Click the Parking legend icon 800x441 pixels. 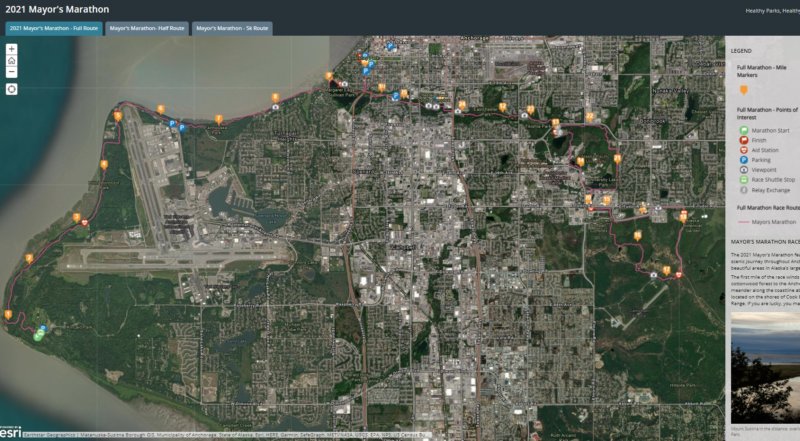click(x=743, y=160)
